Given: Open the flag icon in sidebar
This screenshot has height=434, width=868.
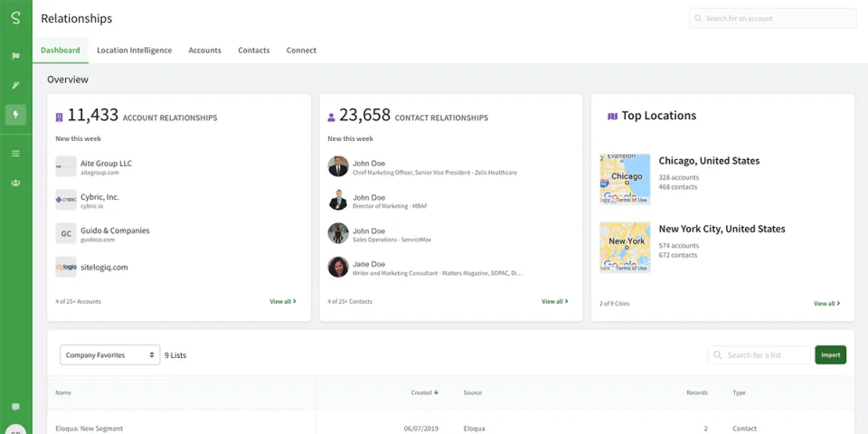Looking at the screenshot, I should coord(15,56).
